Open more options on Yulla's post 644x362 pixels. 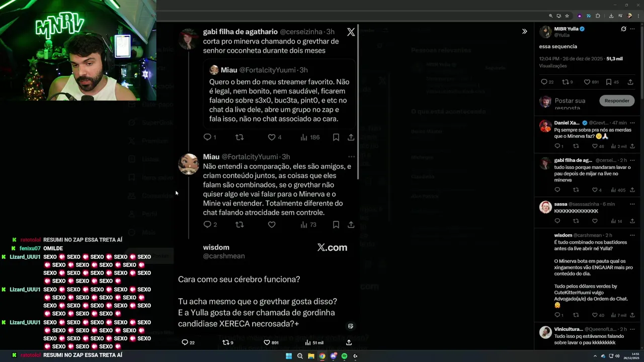tap(632, 29)
